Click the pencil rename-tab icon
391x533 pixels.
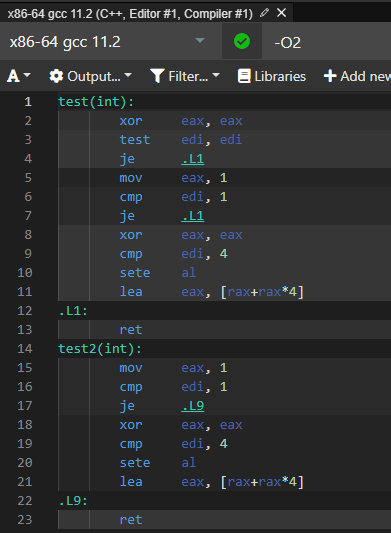coord(264,13)
